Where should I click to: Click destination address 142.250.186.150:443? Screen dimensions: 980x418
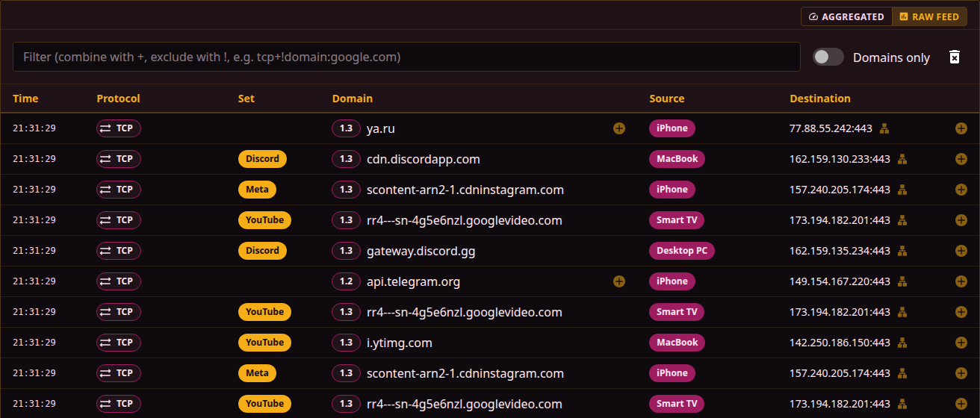click(x=840, y=343)
